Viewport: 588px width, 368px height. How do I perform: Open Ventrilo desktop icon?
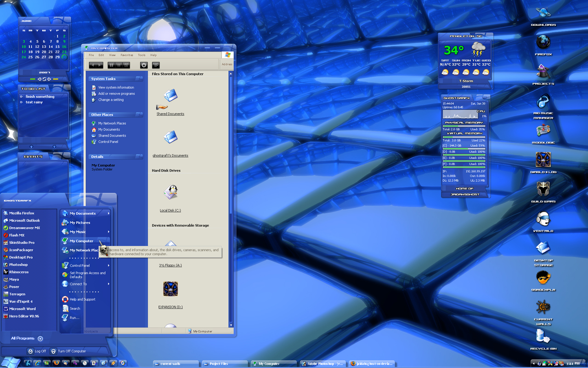click(543, 219)
